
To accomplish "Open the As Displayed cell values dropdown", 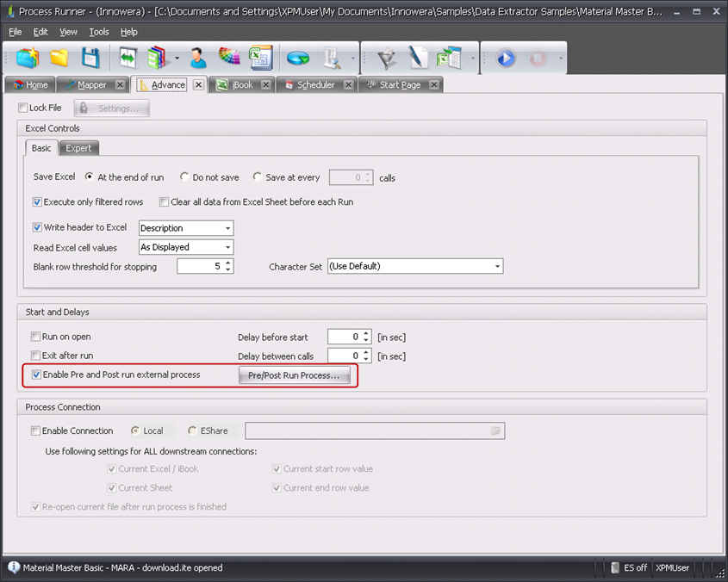I will (227, 247).
